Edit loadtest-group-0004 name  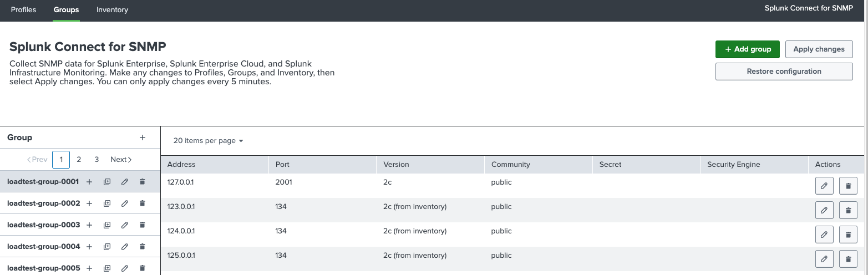click(x=125, y=247)
